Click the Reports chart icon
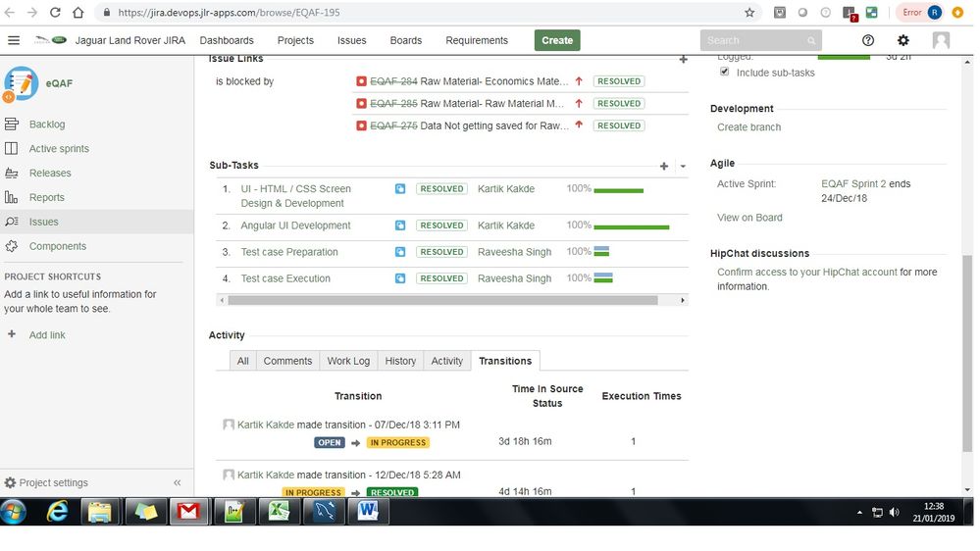Image resolution: width=980 pixels, height=551 pixels. click(11, 197)
